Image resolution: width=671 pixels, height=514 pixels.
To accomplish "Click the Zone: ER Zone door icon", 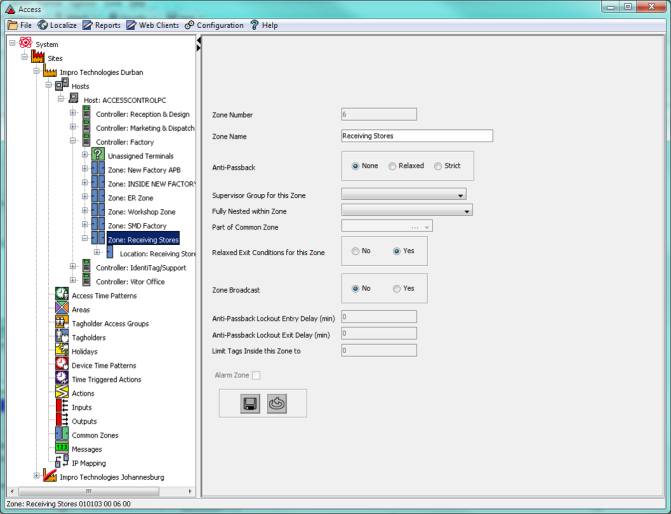I will point(98,197).
